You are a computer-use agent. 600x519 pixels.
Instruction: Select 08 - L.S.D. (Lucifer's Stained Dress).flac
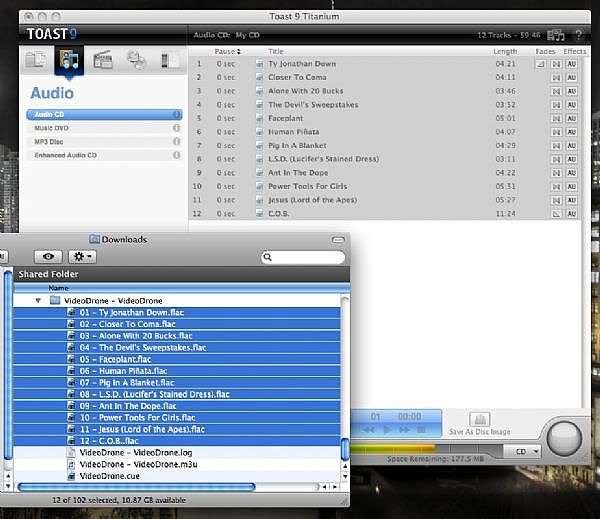click(x=176, y=394)
